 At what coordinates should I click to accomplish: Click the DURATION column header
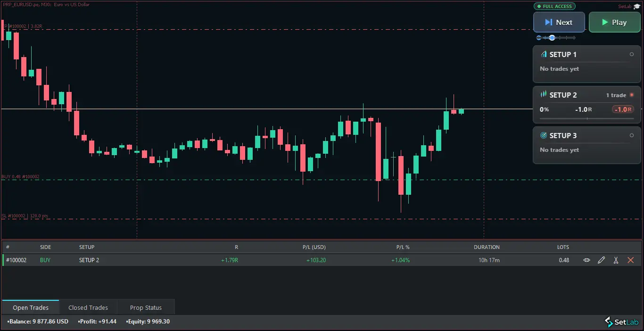point(487,247)
